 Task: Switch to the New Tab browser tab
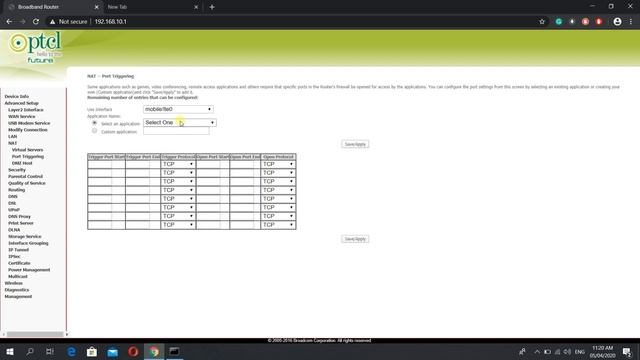point(151,7)
